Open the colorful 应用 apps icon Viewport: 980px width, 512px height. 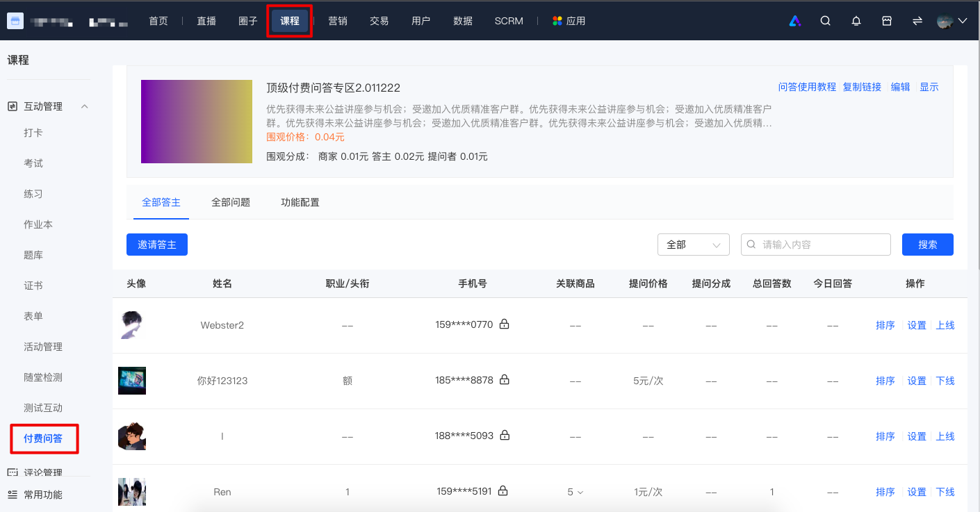pos(557,21)
